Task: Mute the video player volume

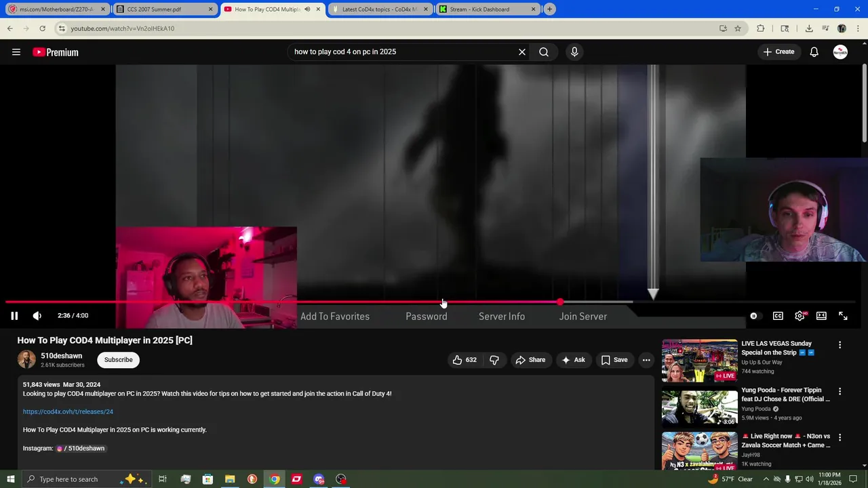Action: coord(37,316)
